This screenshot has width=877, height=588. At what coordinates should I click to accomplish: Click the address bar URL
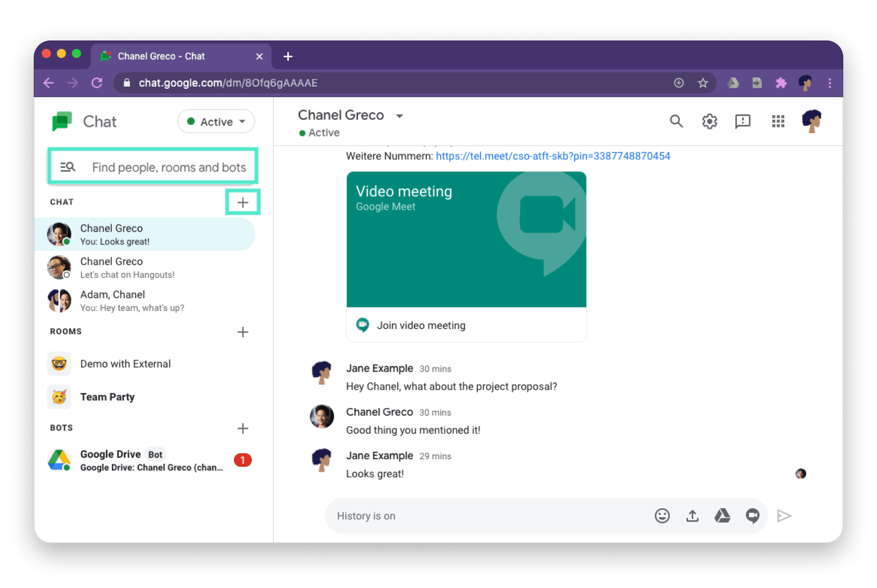(x=228, y=83)
